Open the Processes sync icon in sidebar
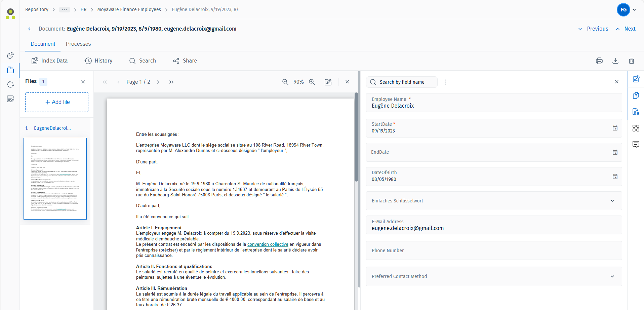The image size is (644, 310). coord(10,84)
